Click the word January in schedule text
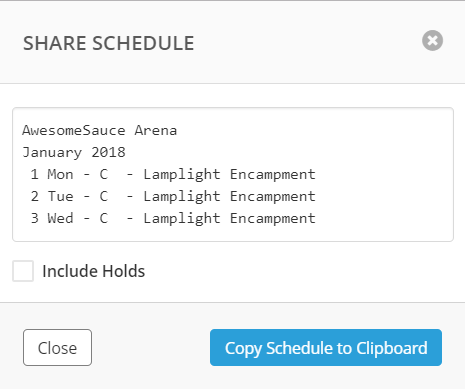Screen dimensions: 465x389 pyautogui.click(x=52, y=152)
